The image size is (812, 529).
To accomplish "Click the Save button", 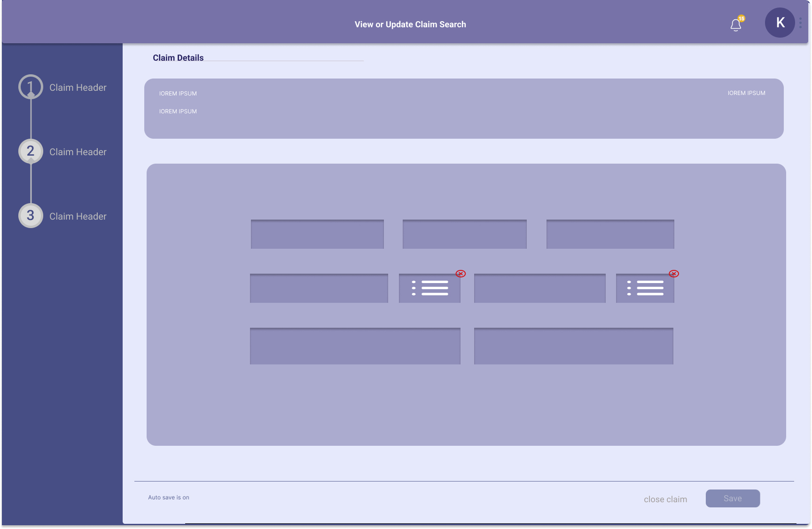I will (x=733, y=498).
